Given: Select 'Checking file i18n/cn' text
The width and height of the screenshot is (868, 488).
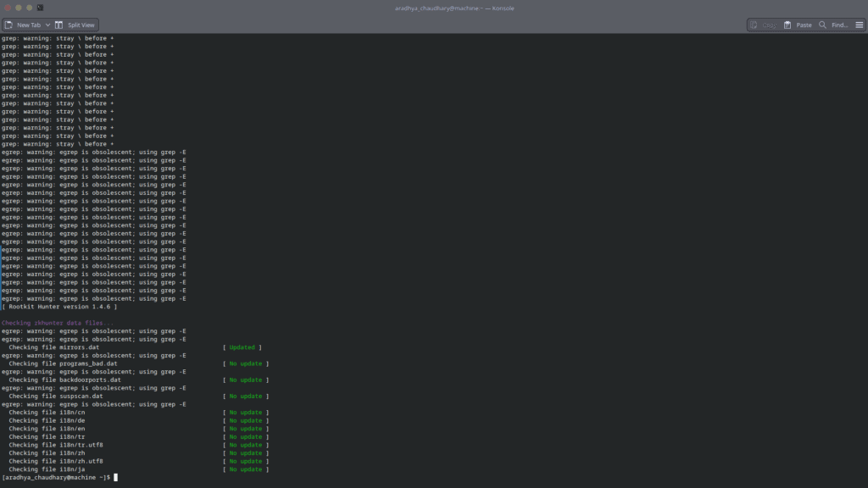Looking at the screenshot, I should [x=47, y=413].
